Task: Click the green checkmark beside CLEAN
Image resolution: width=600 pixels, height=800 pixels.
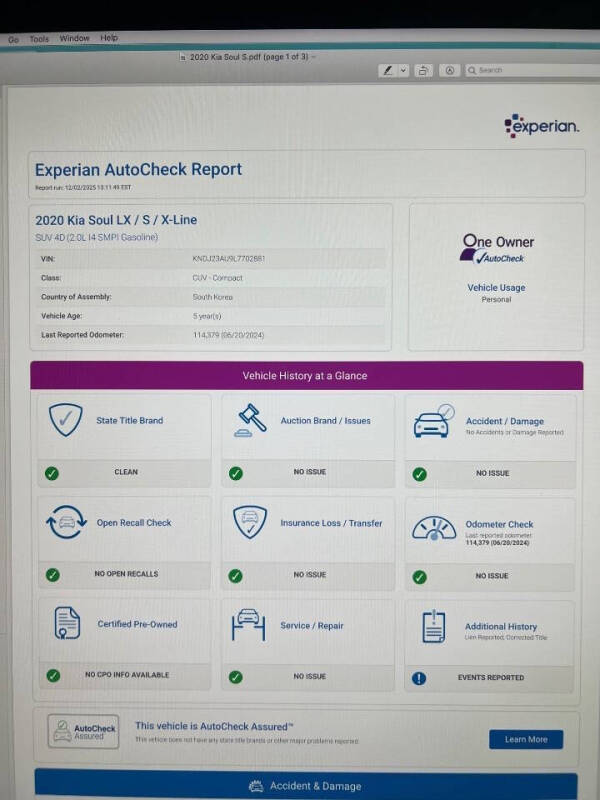Action: coord(52,472)
